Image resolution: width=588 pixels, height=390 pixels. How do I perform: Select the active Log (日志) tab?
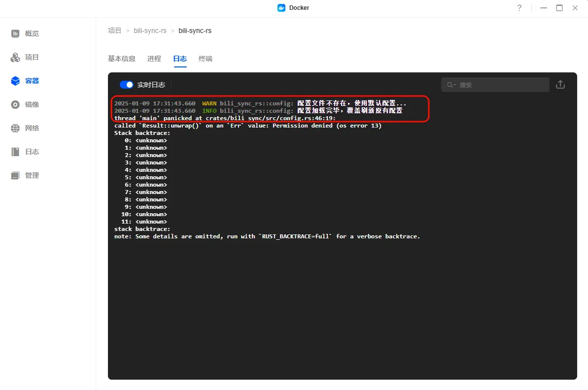click(x=179, y=59)
